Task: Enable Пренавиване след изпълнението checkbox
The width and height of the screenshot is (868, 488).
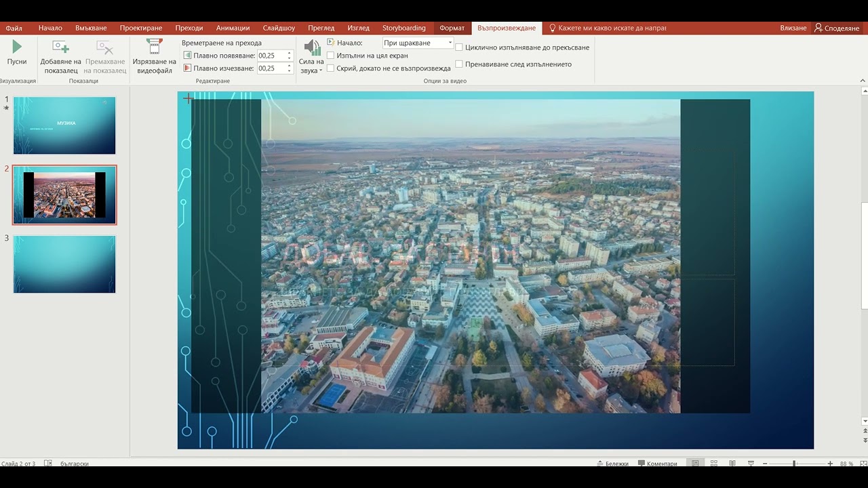Action: click(459, 64)
